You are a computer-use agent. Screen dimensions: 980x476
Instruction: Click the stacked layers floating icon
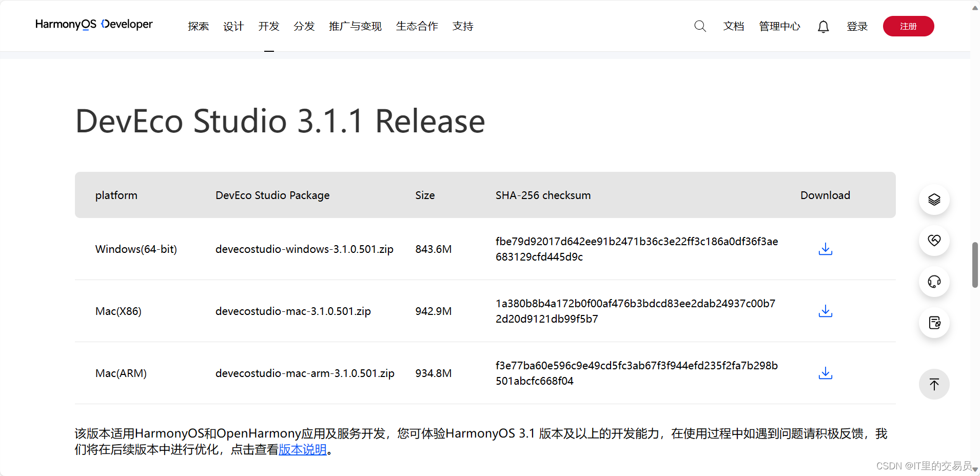pyautogui.click(x=934, y=200)
